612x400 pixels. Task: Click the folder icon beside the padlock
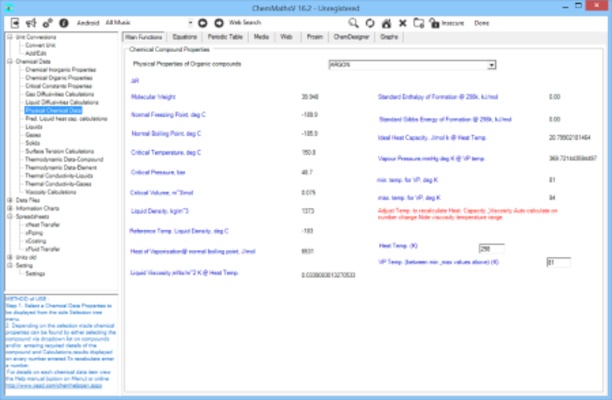tap(419, 23)
